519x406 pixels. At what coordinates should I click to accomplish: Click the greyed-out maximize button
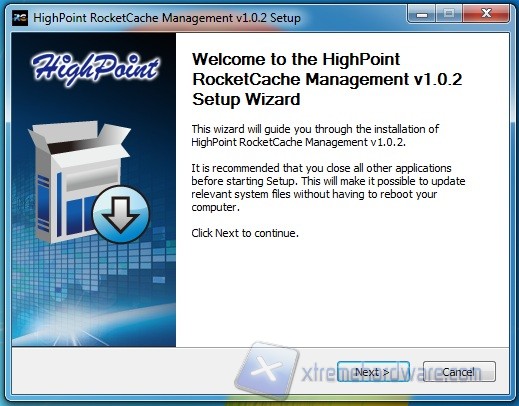click(x=449, y=14)
